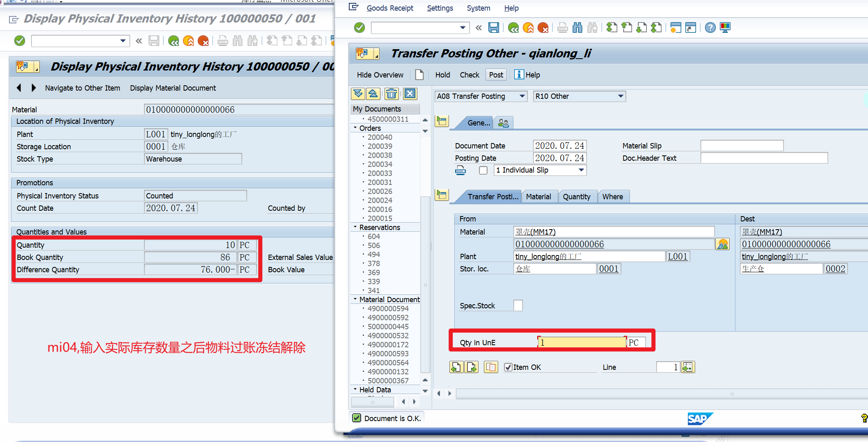868x442 pixels.
Task: Click the green Enter checkmark in Transfer Posting window
Action: 360,27
